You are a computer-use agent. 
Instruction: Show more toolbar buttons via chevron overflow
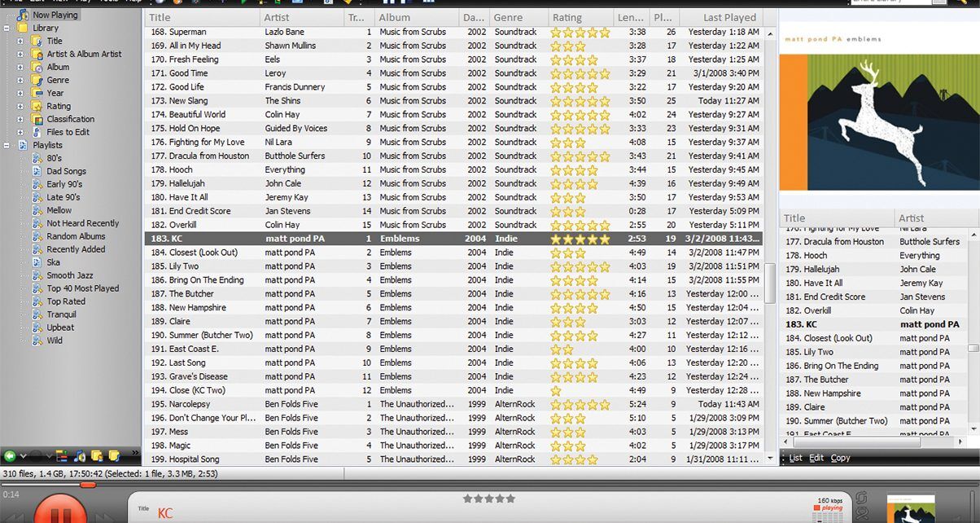tap(135, 453)
